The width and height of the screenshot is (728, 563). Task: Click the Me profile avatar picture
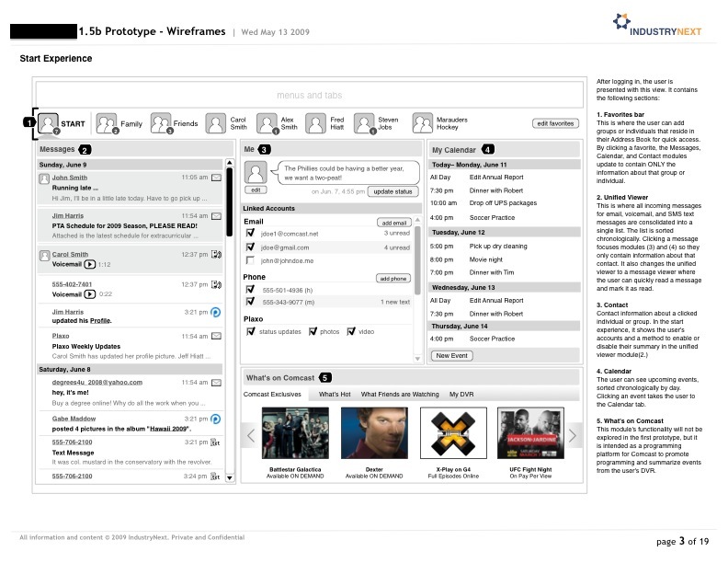(256, 172)
